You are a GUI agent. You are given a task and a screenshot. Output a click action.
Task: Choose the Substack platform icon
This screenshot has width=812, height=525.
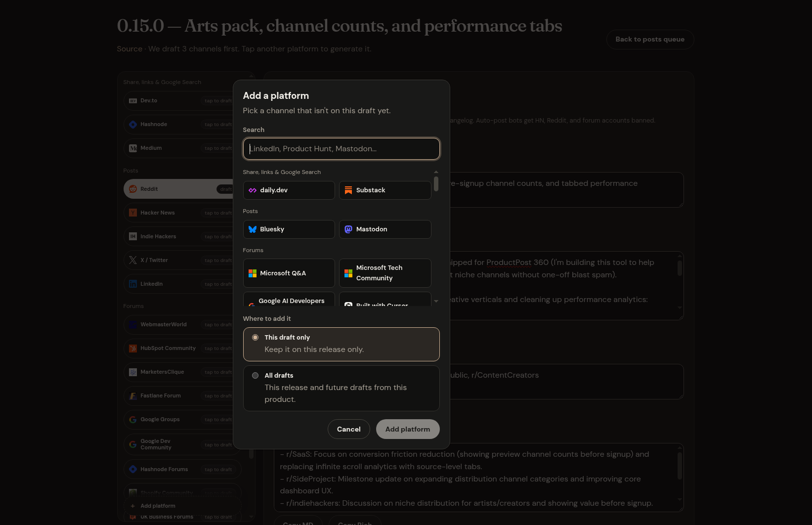(x=348, y=190)
